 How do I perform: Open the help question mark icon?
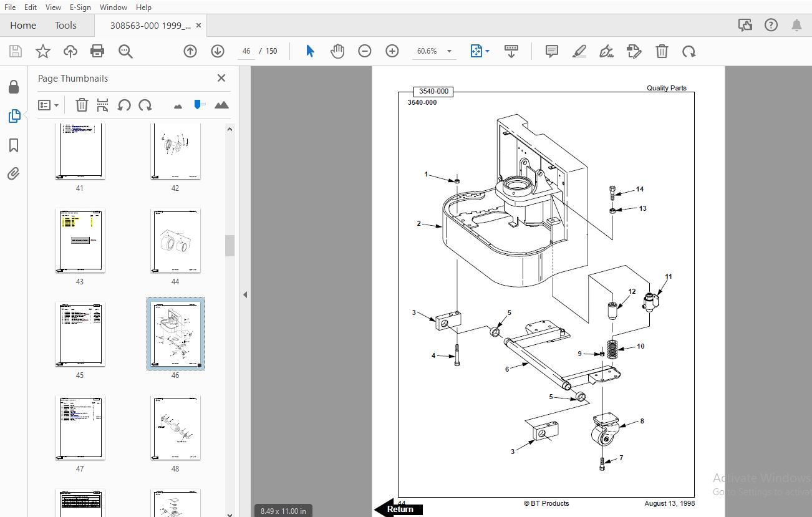(771, 25)
